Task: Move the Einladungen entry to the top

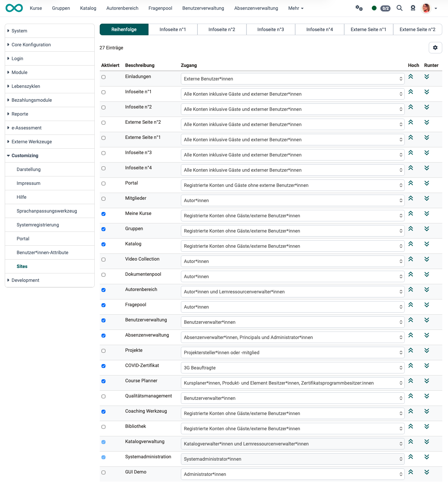Action: pyautogui.click(x=411, y=77)
